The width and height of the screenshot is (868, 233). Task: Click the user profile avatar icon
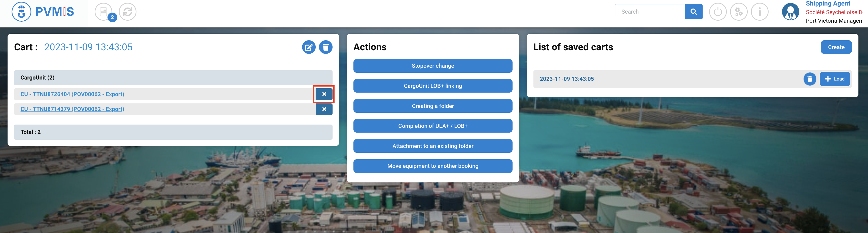coord(790,12)
